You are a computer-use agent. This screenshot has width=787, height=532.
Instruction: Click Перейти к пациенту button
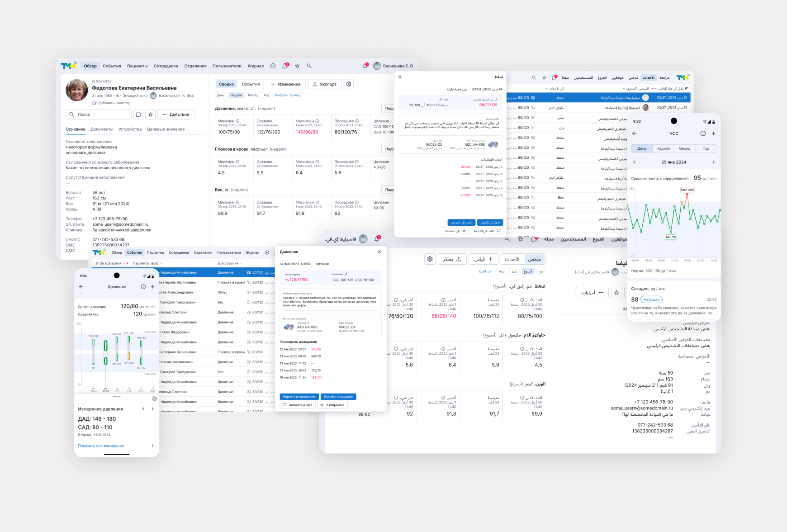coord(338,397)
